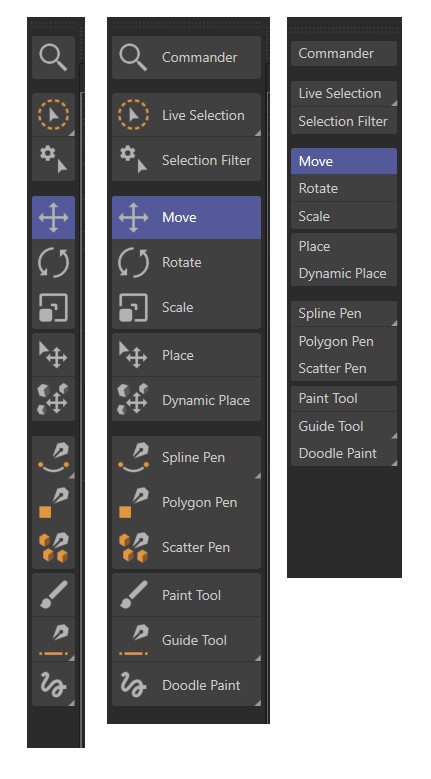Select Dynamic Place in the text-only list
431x779 pixels.
[x=344, y=273]
